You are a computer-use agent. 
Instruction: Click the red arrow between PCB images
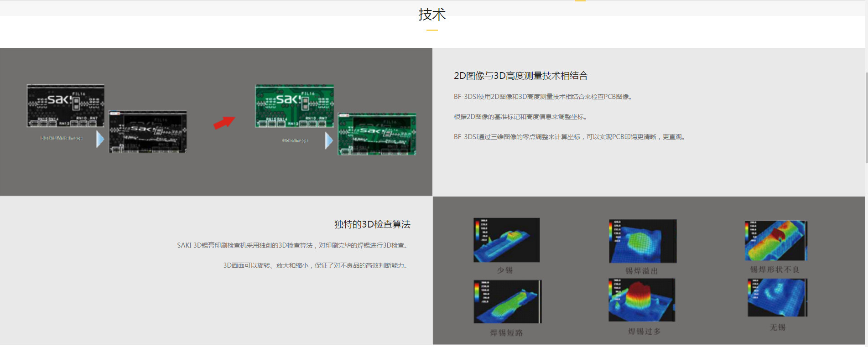click(x=224, y=122)
